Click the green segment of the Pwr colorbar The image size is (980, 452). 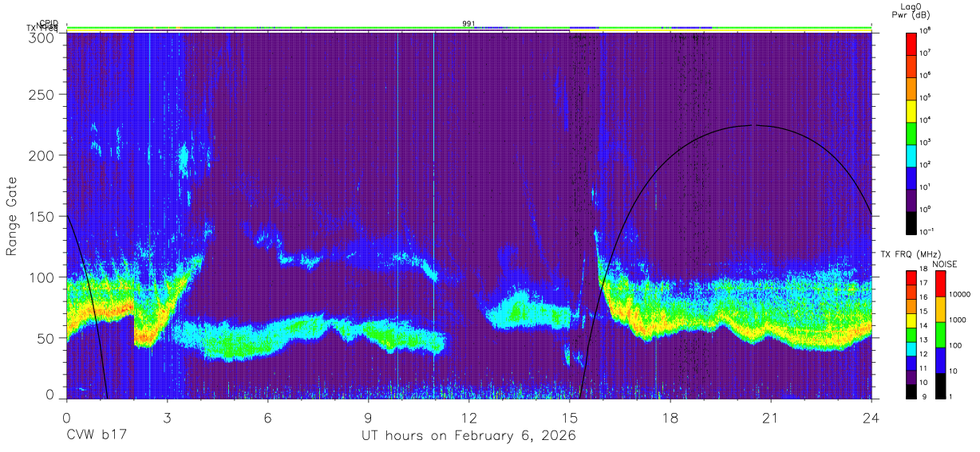click(x=911, y=133)
